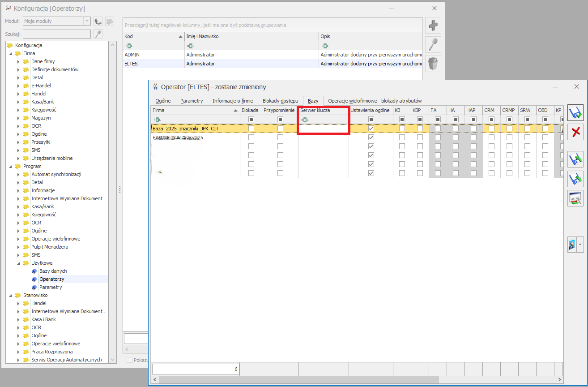The width and height of the screenshot is (588, 387).
Task: Click the floppy icon with right green arrow
Action: tap(575, 178)
